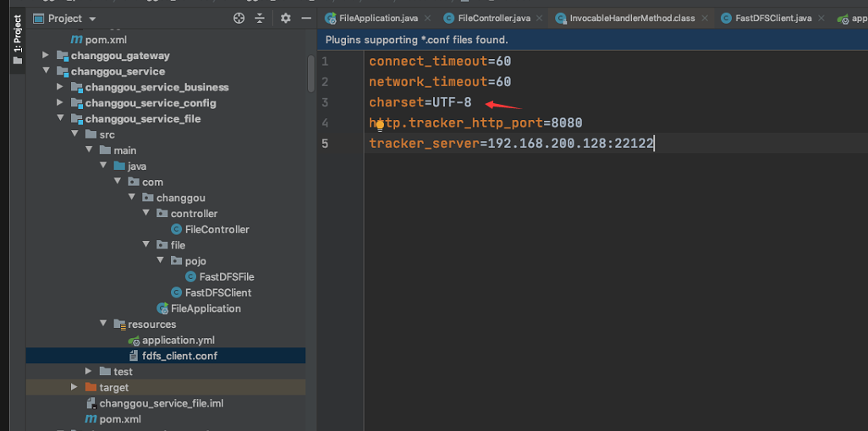868x431 pixels.
Task: Click the collapse all icon in Project panel
Action: 260,19
